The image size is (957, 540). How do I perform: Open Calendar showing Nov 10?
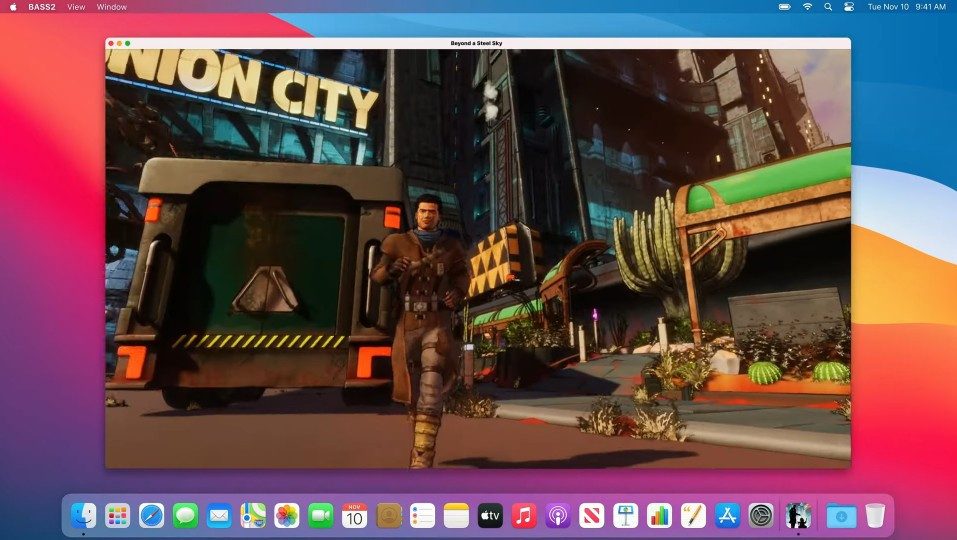point(355,516)
